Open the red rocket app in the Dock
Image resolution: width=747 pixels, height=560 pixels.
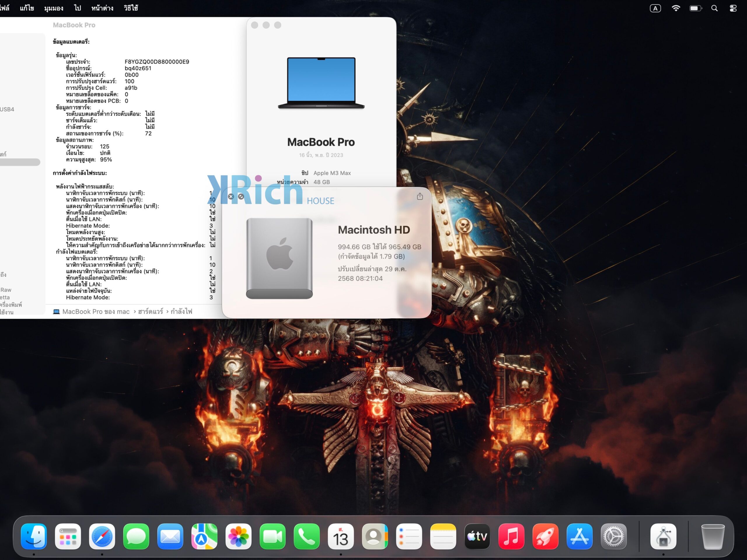click(x=545, y=536)
